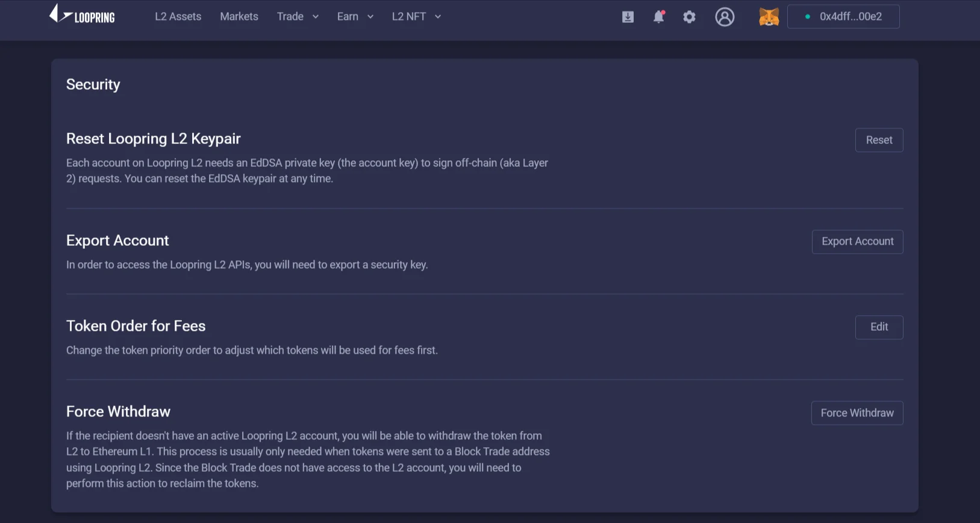
Task: Open the Trade menu
Action: (290, 17)
